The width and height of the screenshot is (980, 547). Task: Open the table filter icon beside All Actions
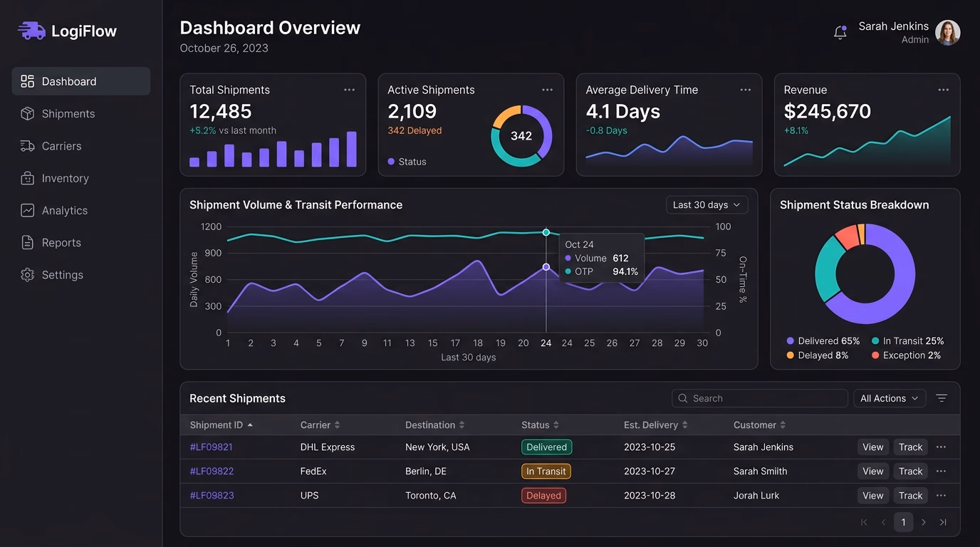point(942,399)
